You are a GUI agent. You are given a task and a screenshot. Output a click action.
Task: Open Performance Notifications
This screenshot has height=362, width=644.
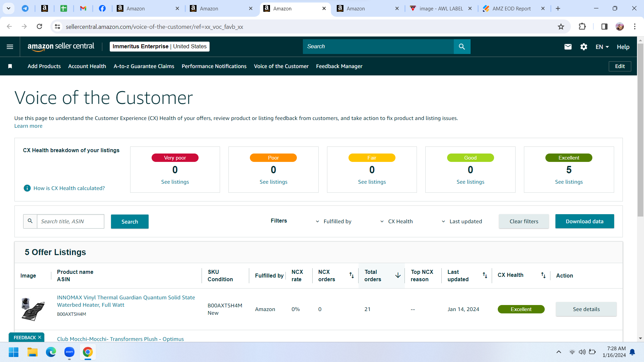214,66
